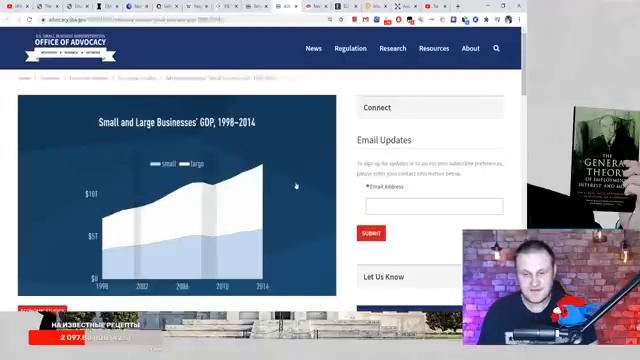640x360 pixels.
Task: Click the zoom magnifier icon in the address bar
Action: [x=330, y=20]
